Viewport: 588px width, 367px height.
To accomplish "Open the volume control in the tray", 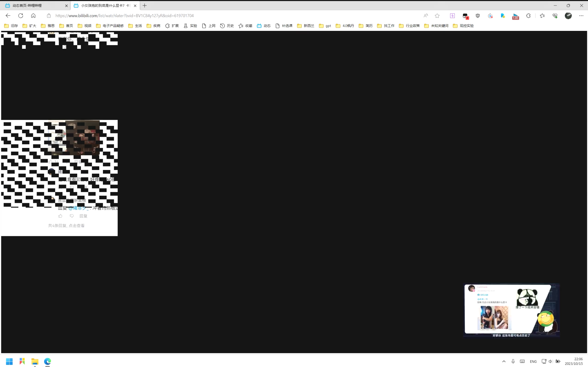I will pos(551,361).
